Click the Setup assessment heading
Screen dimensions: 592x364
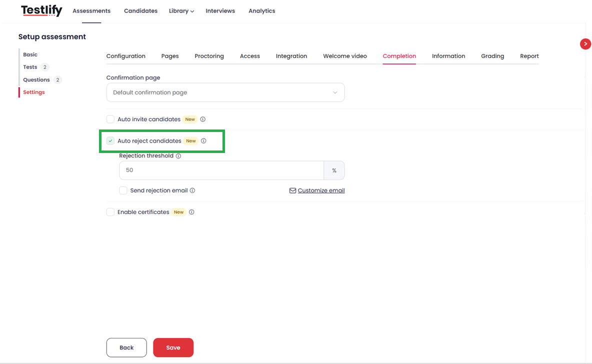coord(52,36)
